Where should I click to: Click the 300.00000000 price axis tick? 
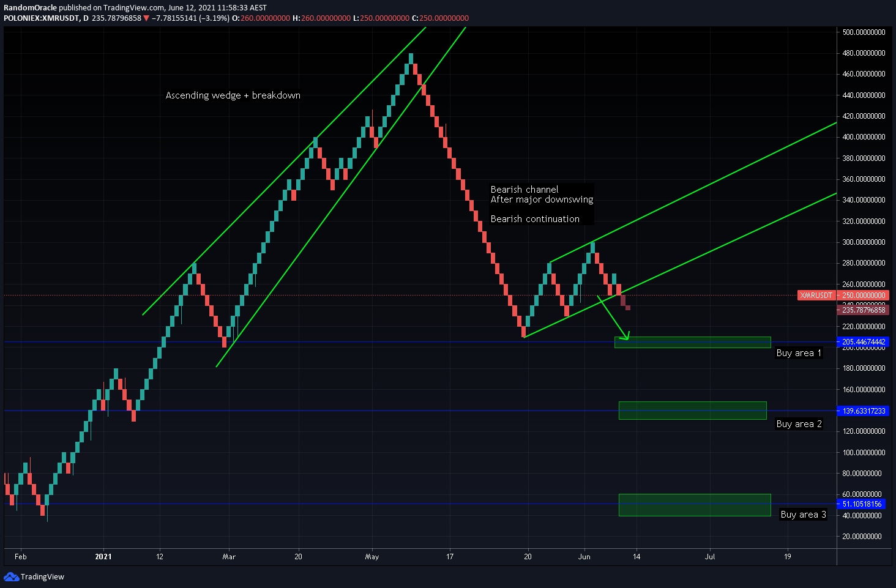[x=864, y=242]
